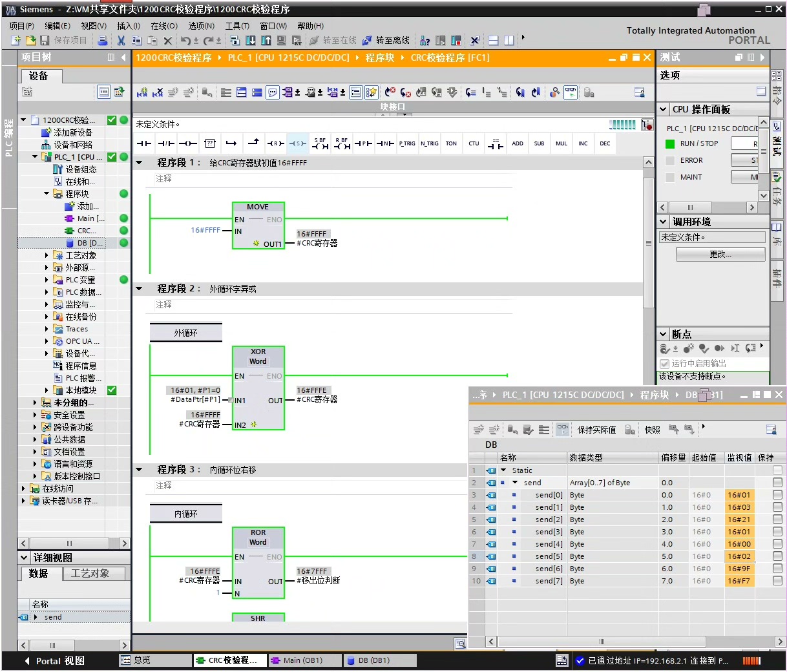The height and width of the screenshot is (672, 787).
Task: Collapse 程序段 2 network
Action: pos(139,289)
